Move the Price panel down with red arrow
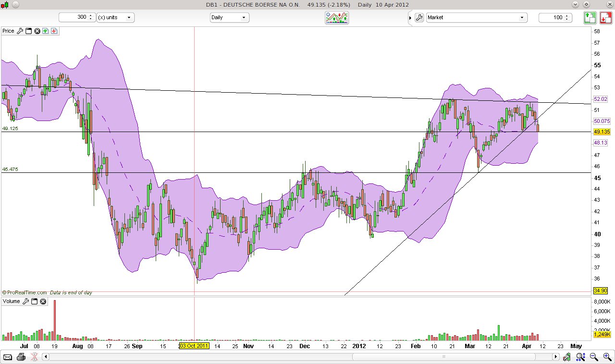 click(54, 31)
